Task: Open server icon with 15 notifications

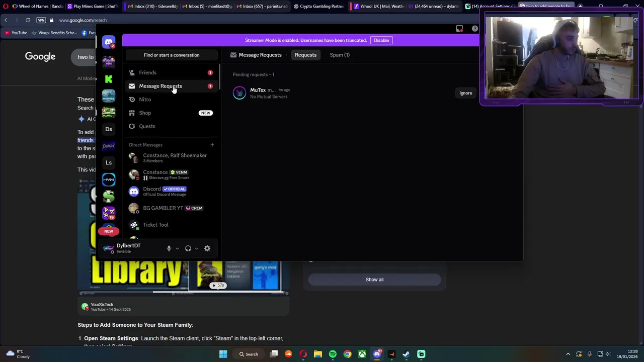Action: coord(109,213)
